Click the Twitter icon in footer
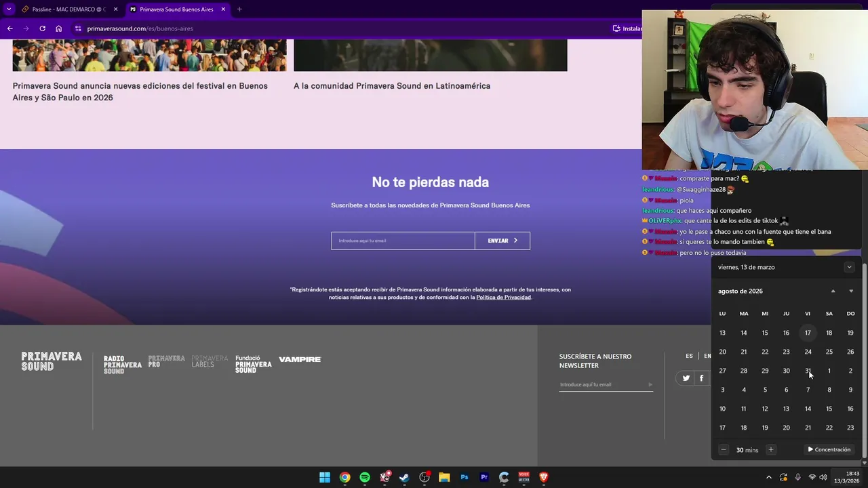This screenshot has width=868, height=488. tap(686, 378)
